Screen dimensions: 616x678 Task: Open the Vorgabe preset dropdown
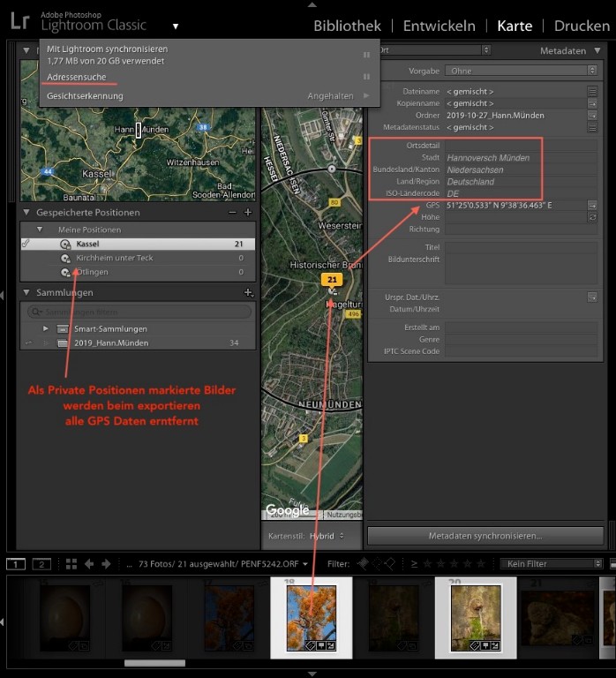[x=521, y=71]
